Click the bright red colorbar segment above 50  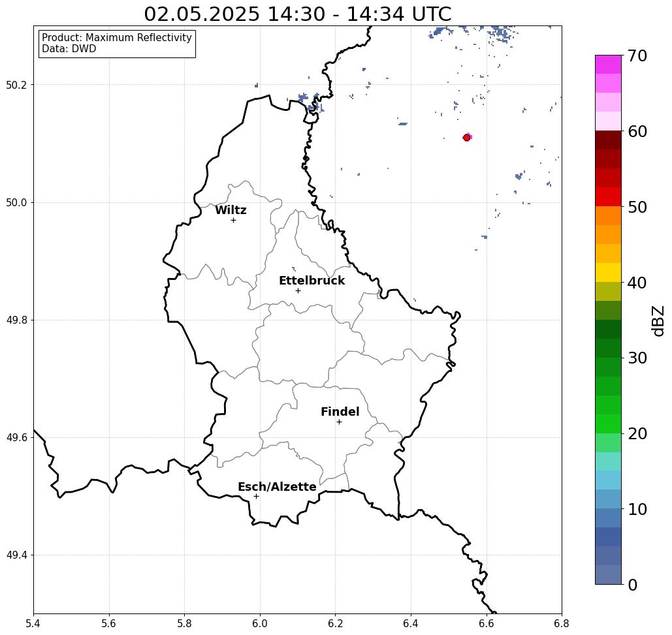(x=608, y=197)
